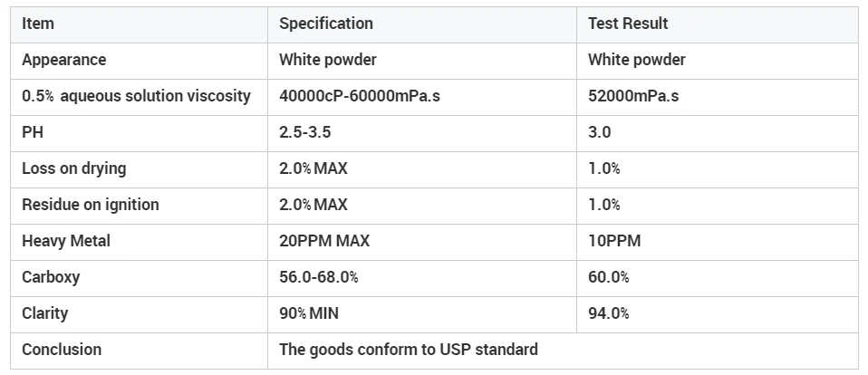Click the "Specification" column header
This screenshot has width=868, height=375.
325,24
